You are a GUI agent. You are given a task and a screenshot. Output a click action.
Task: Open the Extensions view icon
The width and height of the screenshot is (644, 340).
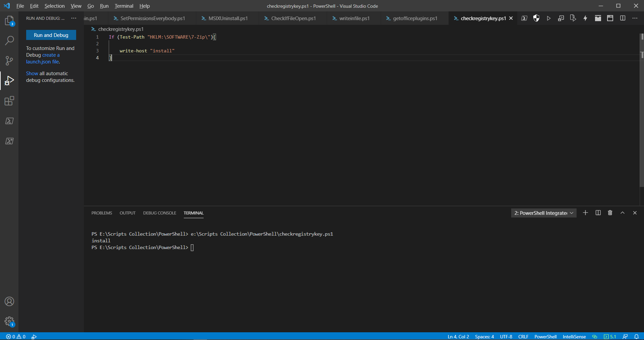pyautogui.click(x=9, y=101)
